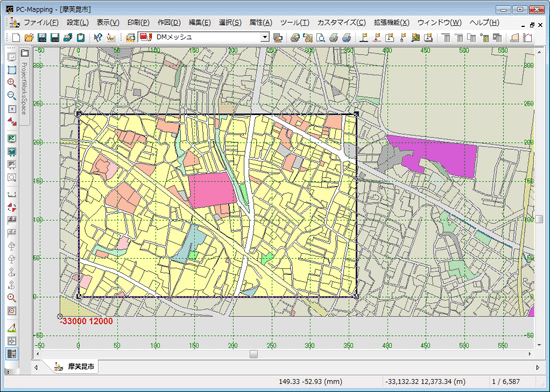Click the horizontal scrollbar thumb below map
This screenshot has width=550, height=392.
click(x=254, y=354)
